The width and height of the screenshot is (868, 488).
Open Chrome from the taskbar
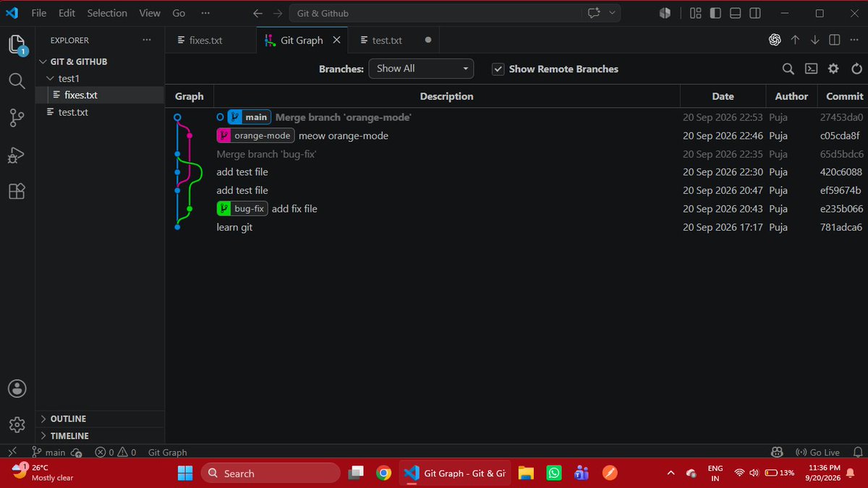pos(384,474)
